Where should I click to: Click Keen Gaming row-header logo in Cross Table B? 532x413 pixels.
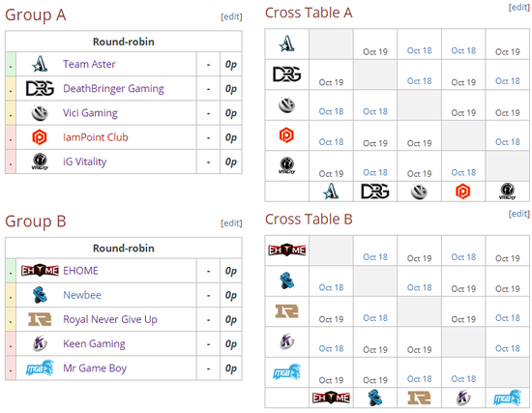point(286,341)
